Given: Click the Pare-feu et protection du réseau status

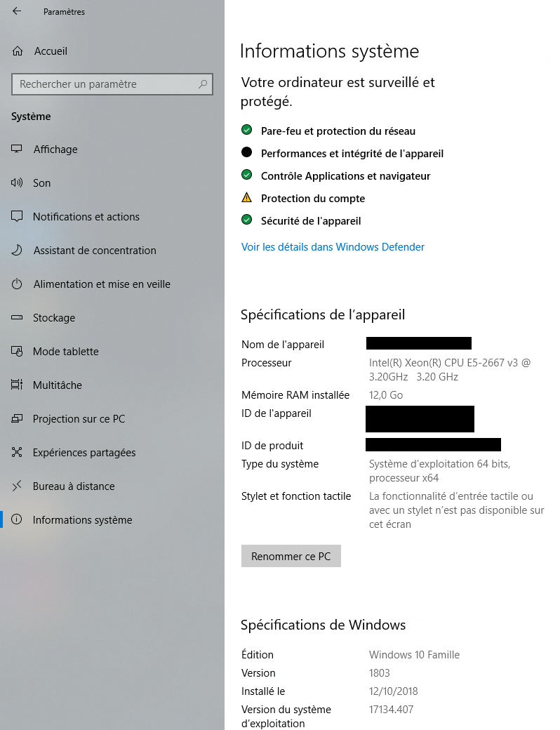Looking at the screenshot, I should click(x=338, y=131).
